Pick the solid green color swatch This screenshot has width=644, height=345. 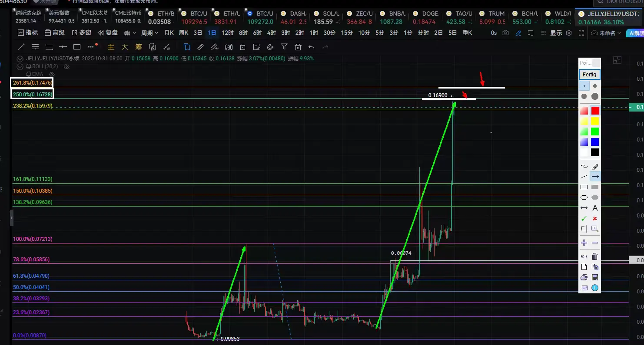(595, 131)
